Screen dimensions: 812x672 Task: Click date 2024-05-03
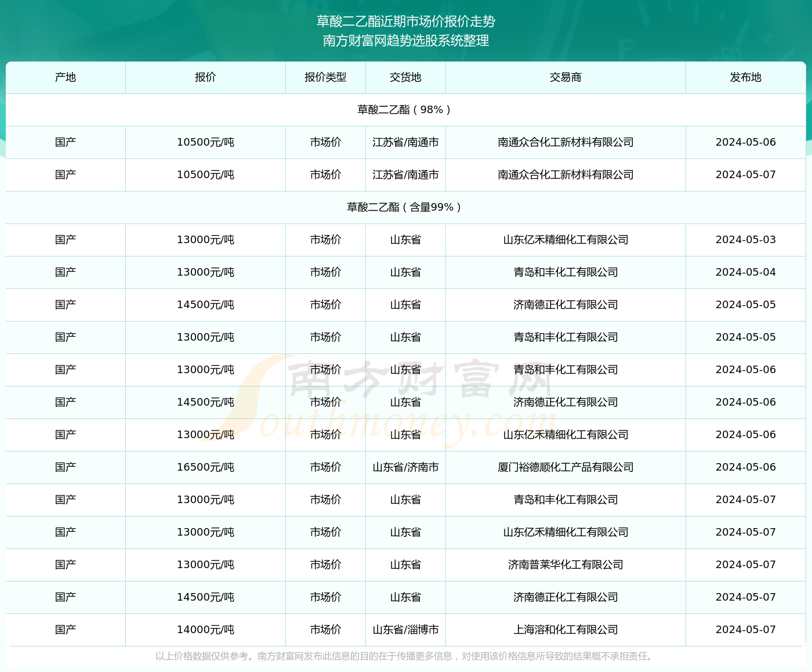[745, 240]
